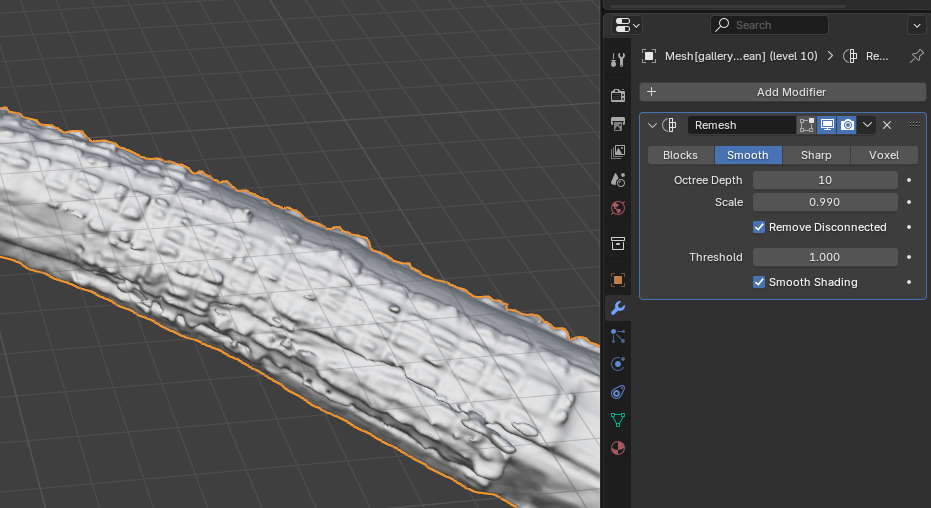Click the Mesh object name in the breadcrumb
The width and height of the screenshot is (931, 508).
(x=741, y=56)
